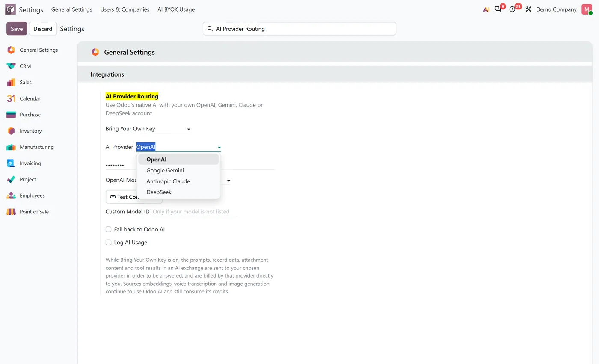Click the Discard button

(43, 29)
